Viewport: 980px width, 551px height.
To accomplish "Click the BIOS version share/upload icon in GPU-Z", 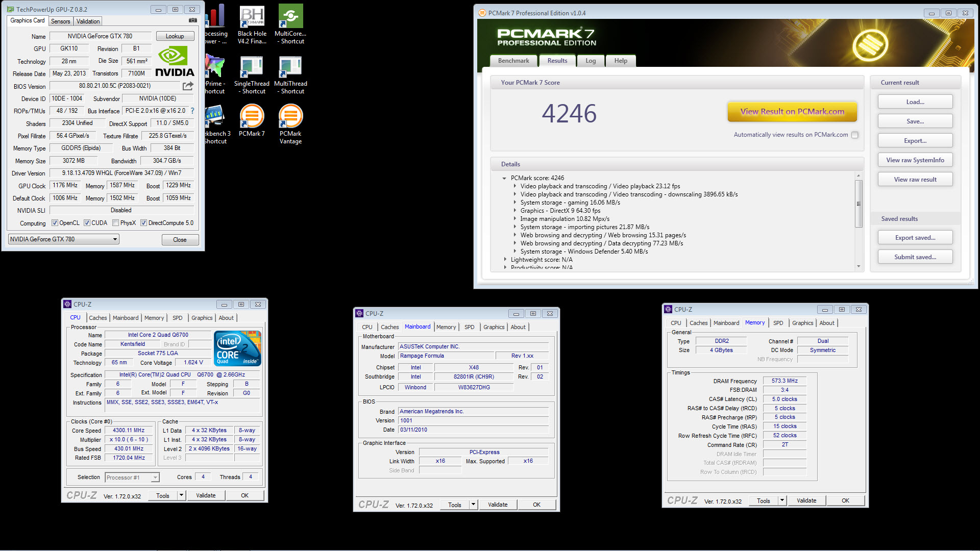I will click(x=188, y=86).
